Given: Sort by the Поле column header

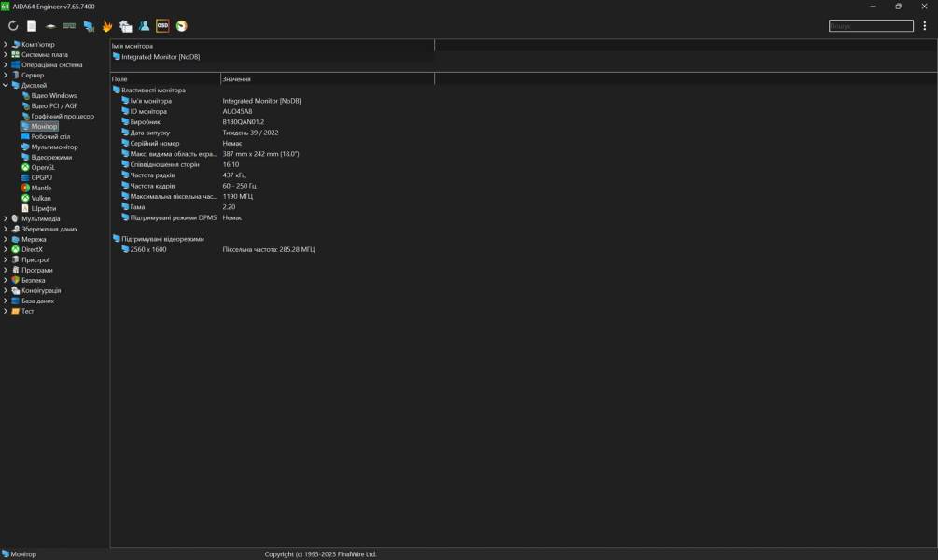Looking at the screenshot, I should [164, 79].
